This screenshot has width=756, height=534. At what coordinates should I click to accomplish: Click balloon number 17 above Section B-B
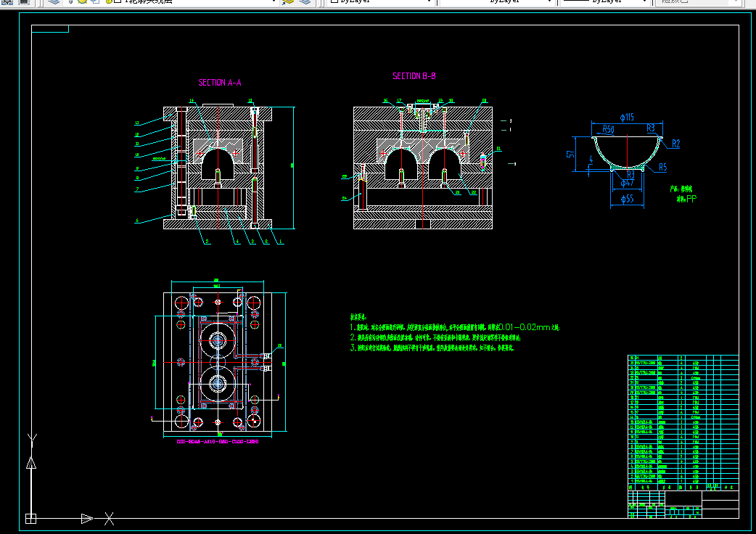coord(399,101)
